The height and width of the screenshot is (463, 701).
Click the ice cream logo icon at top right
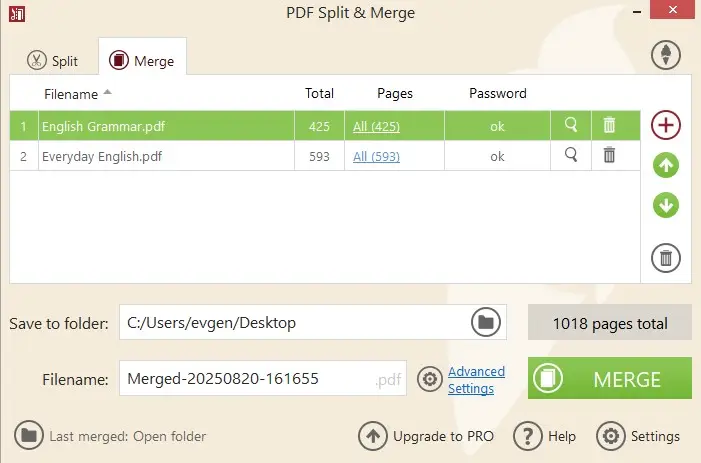pos(666,56)
